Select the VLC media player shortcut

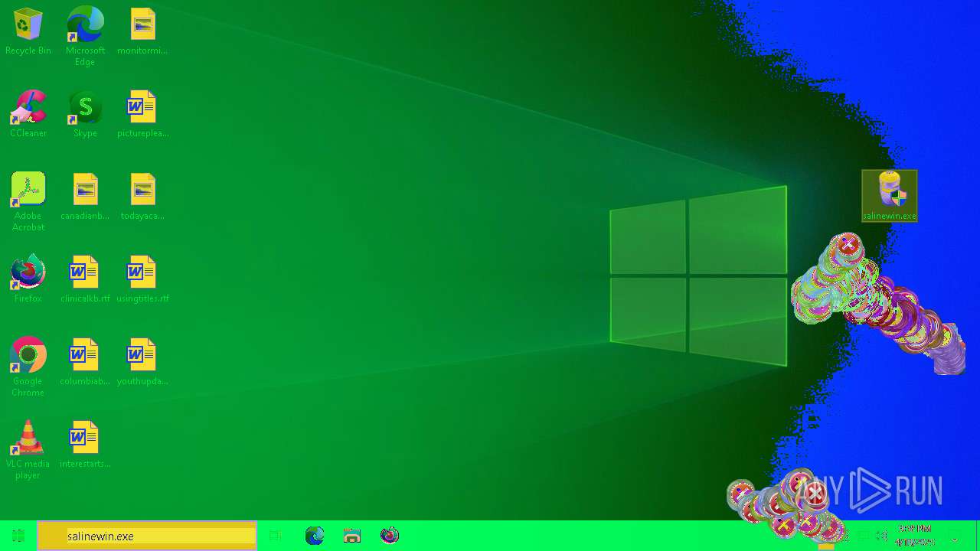pyautogui.click(x=28, y=450)
